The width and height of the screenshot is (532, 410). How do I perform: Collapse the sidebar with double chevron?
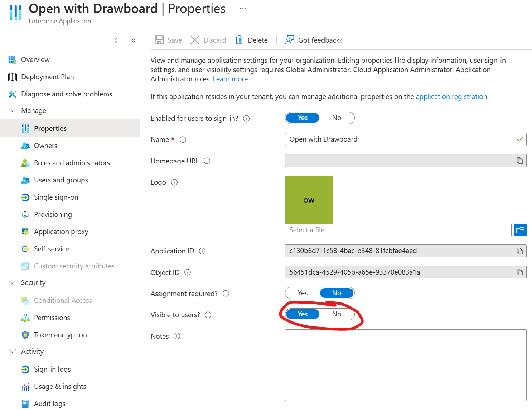click(134, 40)
